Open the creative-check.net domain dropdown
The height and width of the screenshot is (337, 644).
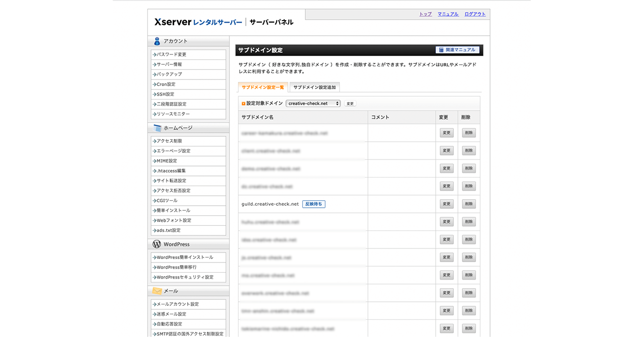[x=313, y=104]
